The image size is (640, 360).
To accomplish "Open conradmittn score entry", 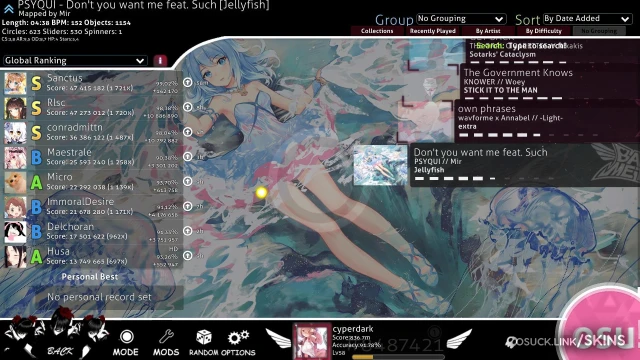I will 92,133.
